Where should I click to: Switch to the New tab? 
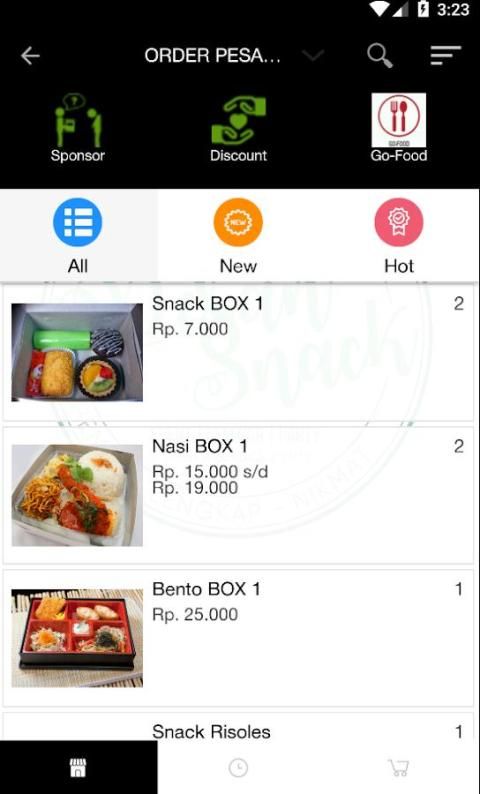click(x=238, y=236)
